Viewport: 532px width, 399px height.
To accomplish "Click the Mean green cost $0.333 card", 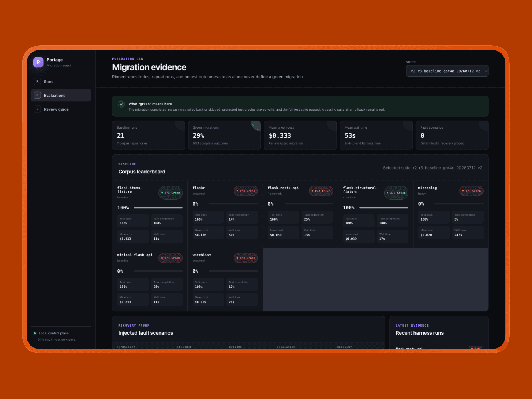I will (x=300, y=135).
